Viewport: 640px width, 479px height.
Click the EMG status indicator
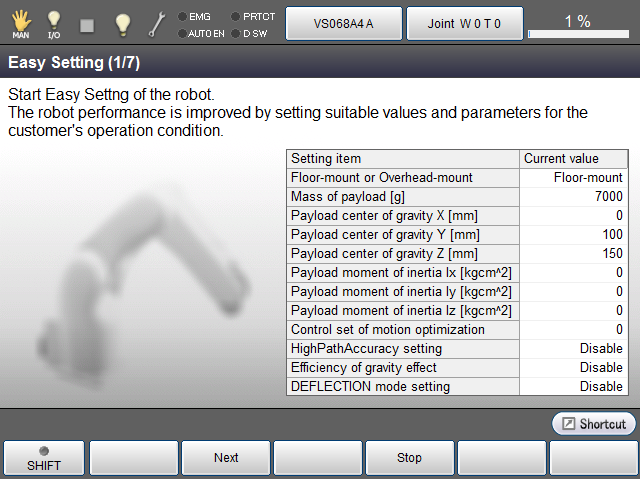(x=196, y=16)
